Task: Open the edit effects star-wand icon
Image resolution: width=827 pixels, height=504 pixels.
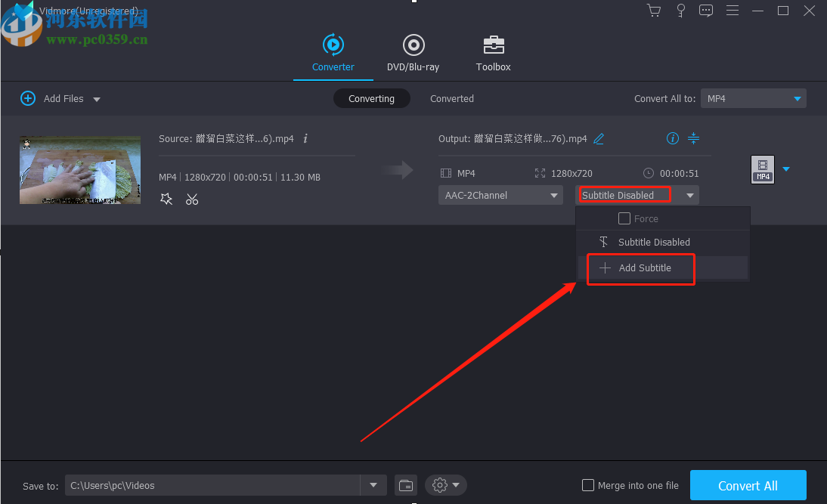Action: (166, 199)
